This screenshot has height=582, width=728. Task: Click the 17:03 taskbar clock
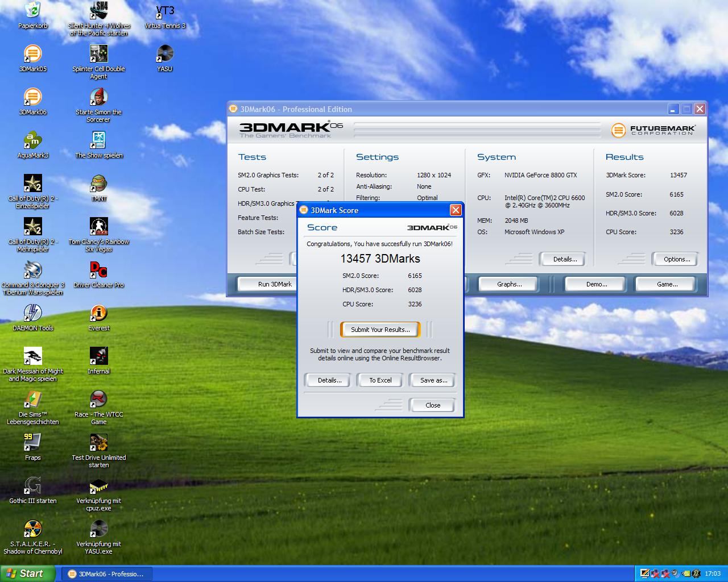tap(712, 573)
